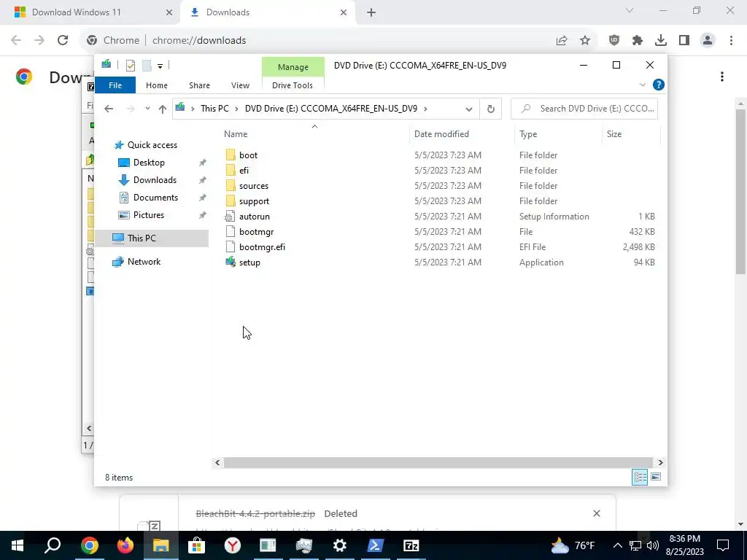Image resolution: width=747 pixels, height=560 pixels.
Task: Select the bootmgr file
Action: point(256,231)
